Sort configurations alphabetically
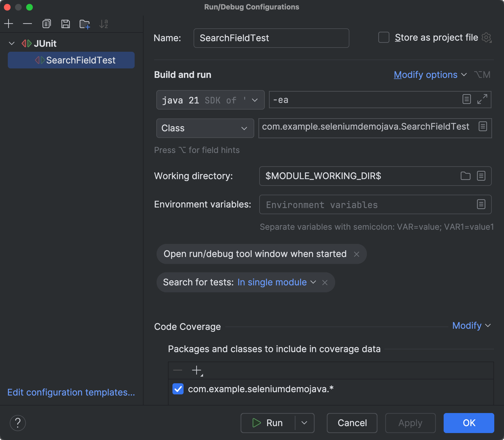Viewport: 504px width, 440px height. tap(104, 24)
